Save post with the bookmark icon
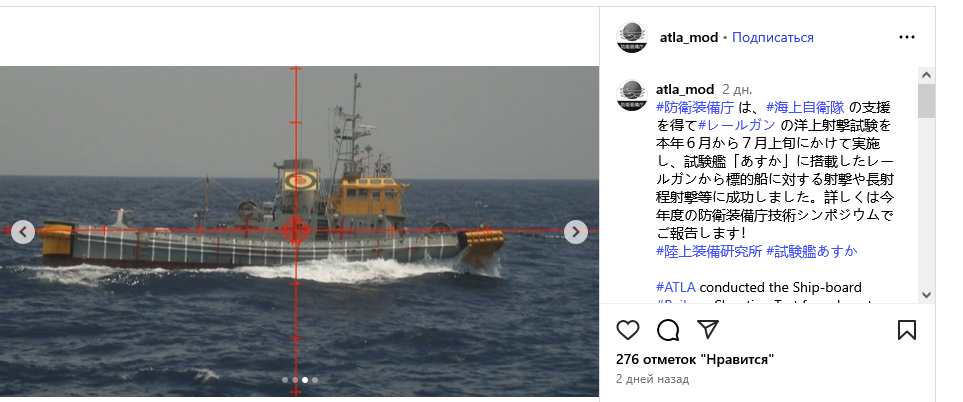 [x=906, y=330]
